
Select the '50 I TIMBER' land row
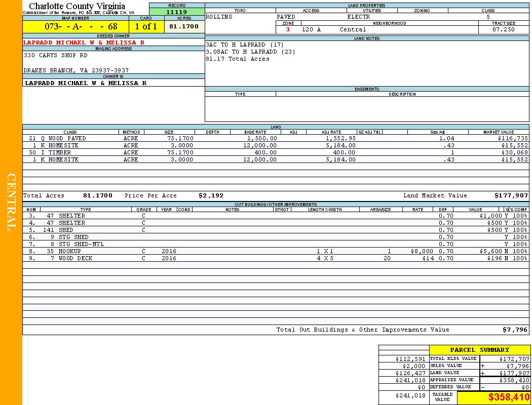pyautogui.click(x=50, y=152)
